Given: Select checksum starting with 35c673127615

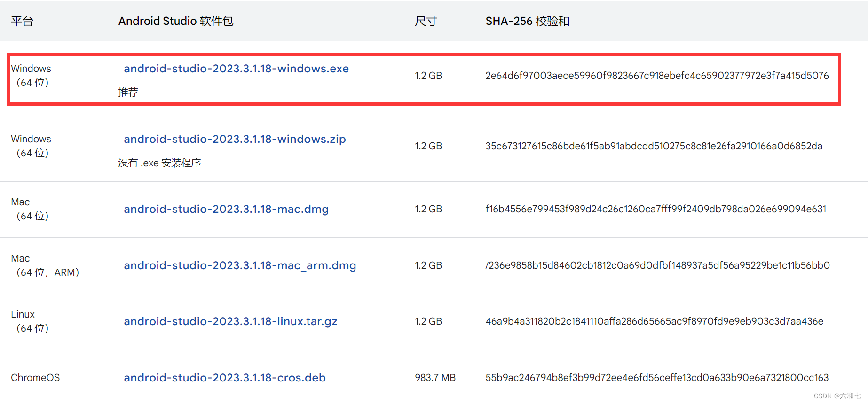Looking at the screenshot, I should point(654,146).
